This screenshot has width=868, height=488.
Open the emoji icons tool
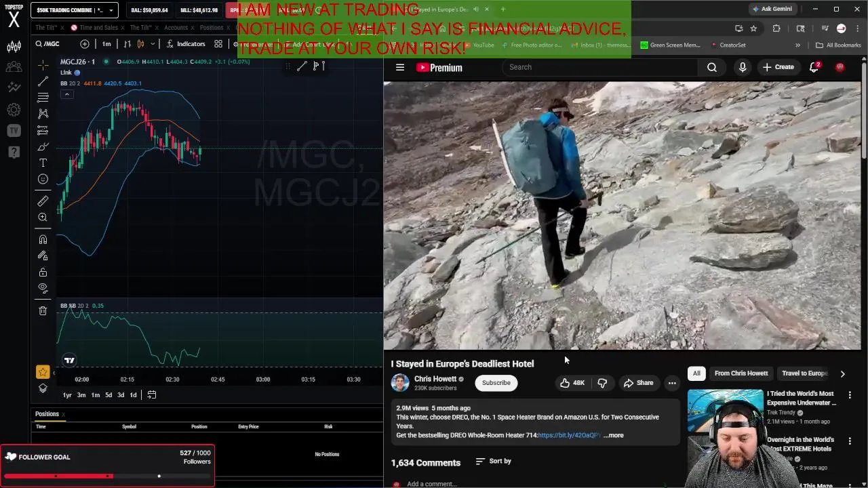pos(43,179)
